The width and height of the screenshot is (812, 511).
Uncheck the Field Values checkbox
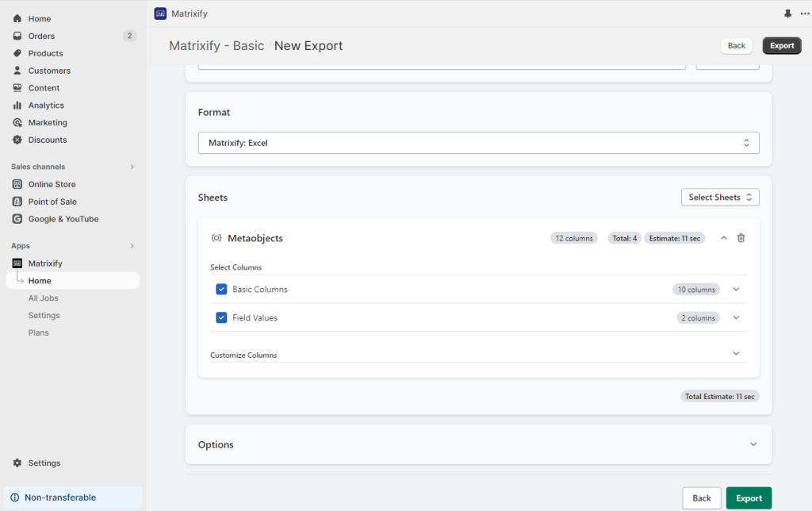pos(221,317)
